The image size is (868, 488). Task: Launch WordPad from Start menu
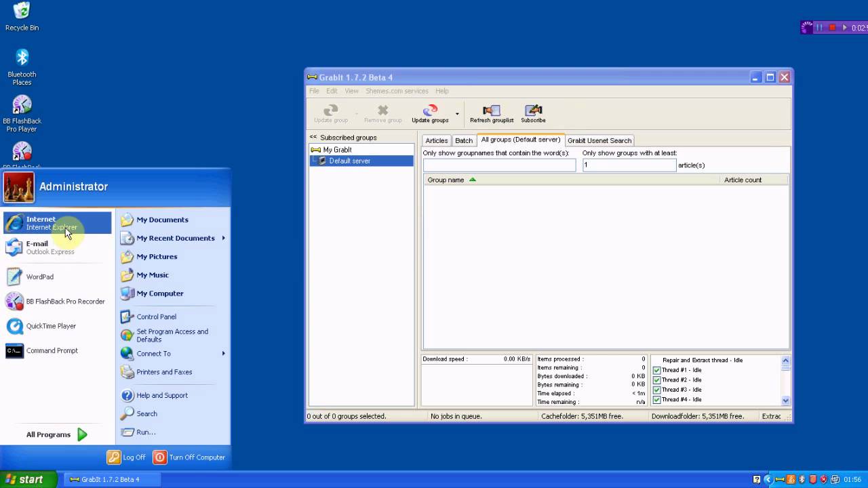pos(58,277)
